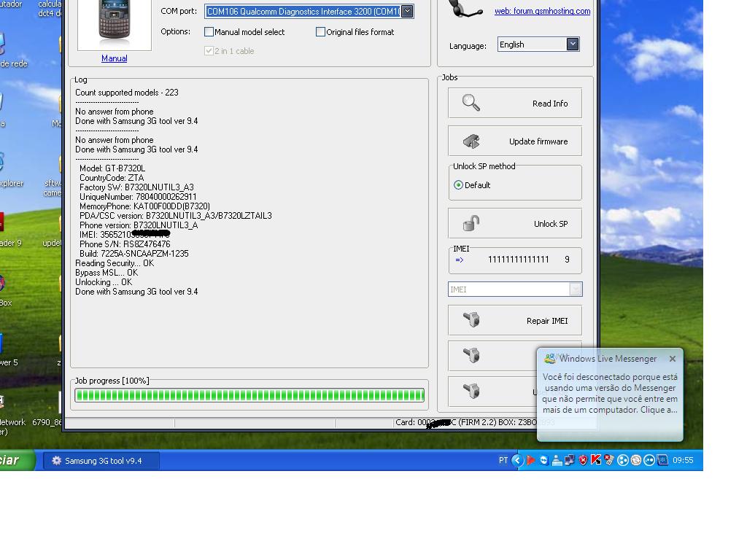The image size is (747, 560).
Task: Click the blue IMEI arrow icon
Action: pos(460,260)
